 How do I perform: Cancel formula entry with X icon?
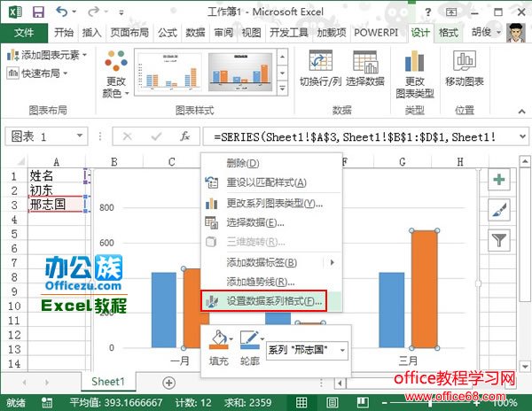click(x=127, y=136)
